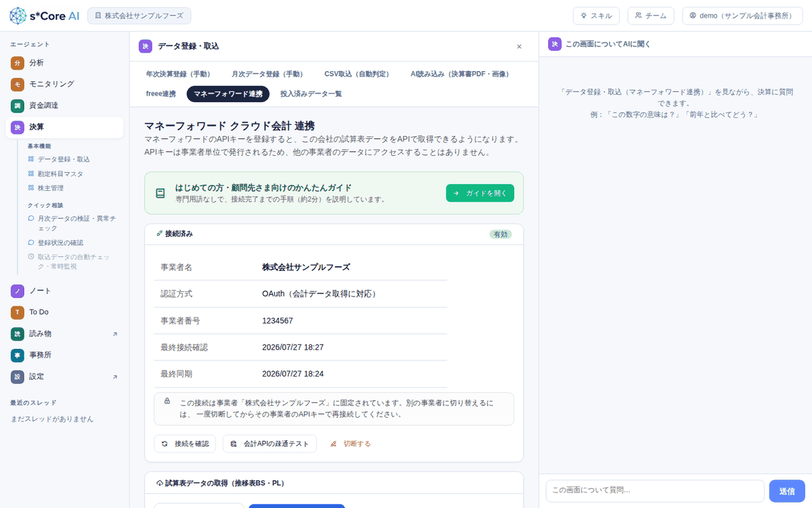Open the チーム button in header
This screenshot has height=508, width=812.
(x=651, y=16)
